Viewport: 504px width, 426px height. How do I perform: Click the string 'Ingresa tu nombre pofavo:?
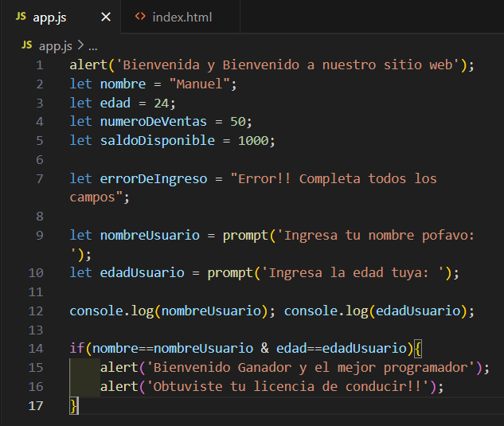pyautogui.click(x=376, y=236)
